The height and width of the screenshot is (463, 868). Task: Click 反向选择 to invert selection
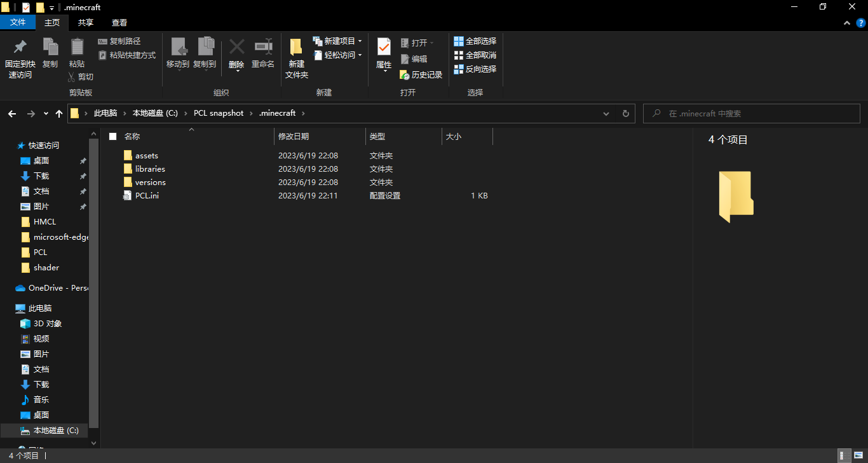475,69
